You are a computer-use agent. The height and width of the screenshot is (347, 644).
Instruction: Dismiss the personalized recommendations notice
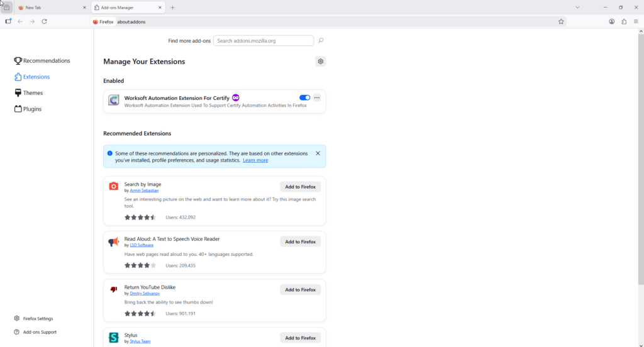click(x=318, y=153)
